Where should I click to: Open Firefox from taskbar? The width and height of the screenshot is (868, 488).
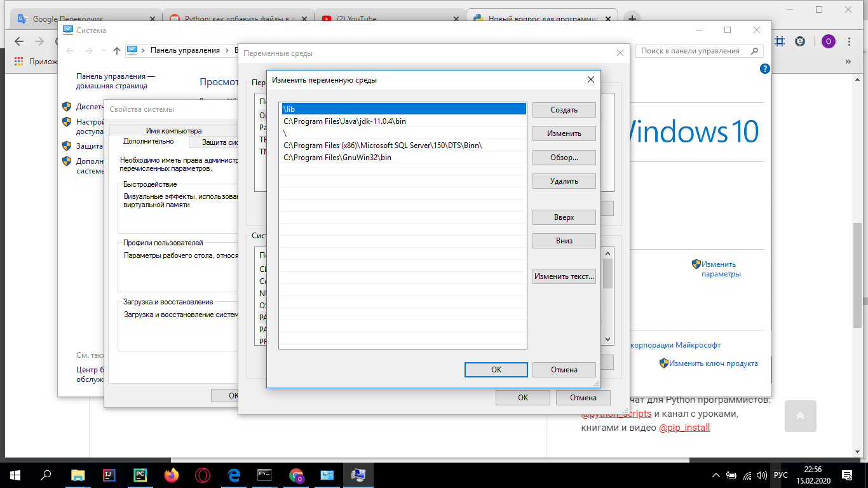(171, 475)
